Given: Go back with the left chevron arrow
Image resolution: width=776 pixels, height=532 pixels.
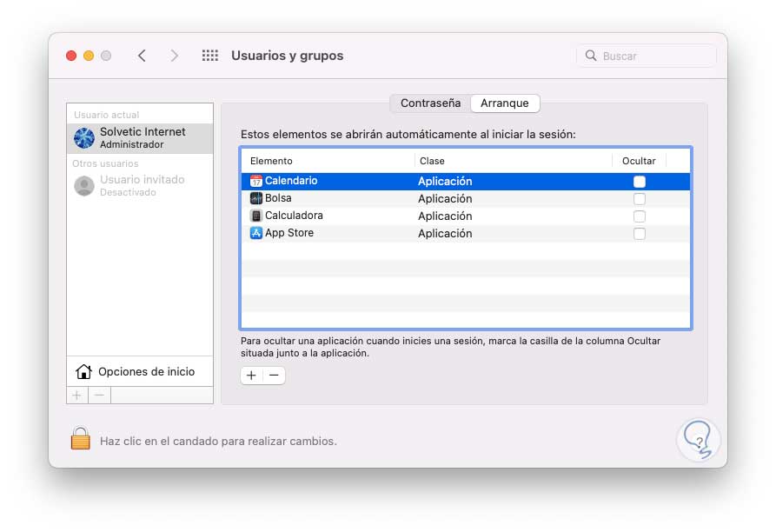Looking at the screenshot, I should click(142, 56).
